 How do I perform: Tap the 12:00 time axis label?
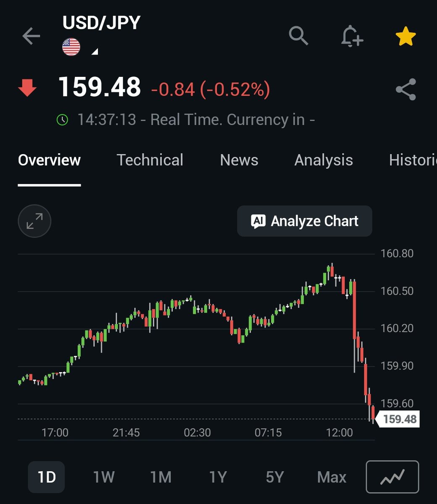340,433
